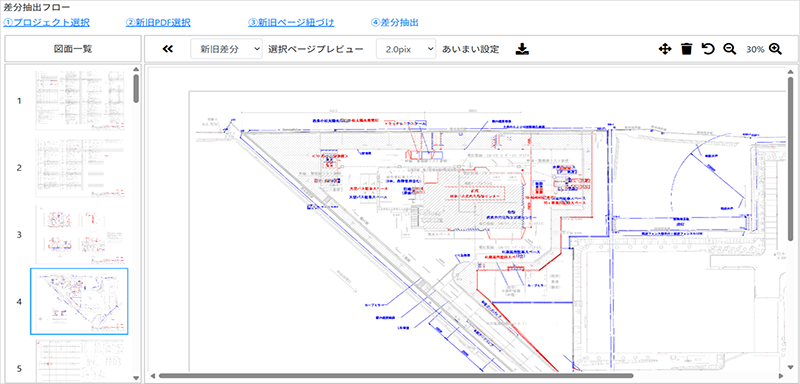Click the 図面一覧 header
This screenshot has height=384, width=800.
tap(73, 49)
